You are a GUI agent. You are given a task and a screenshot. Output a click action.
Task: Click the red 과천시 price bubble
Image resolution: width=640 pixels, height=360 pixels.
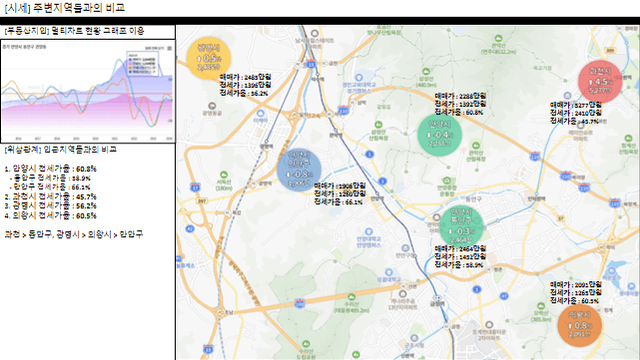[x=600, y=81]
